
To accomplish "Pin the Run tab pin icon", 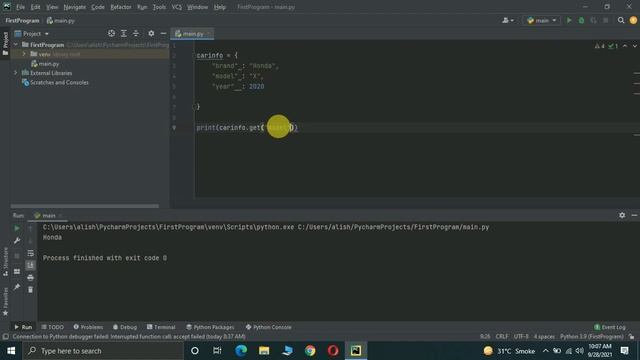I will (x=17, y=287).
